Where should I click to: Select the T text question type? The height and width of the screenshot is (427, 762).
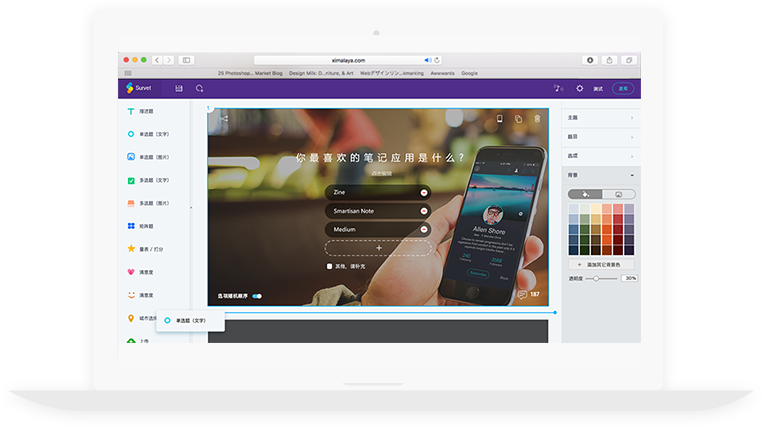tap(140, 111)
